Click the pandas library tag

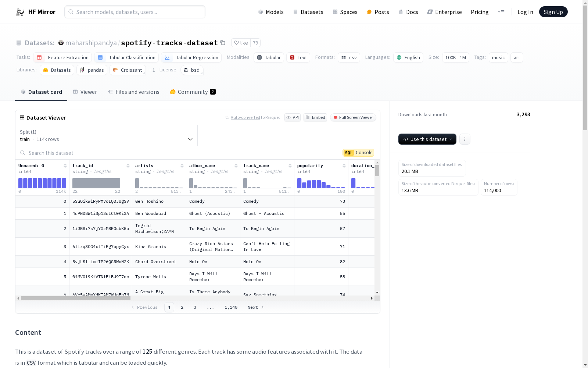(92, 70)
